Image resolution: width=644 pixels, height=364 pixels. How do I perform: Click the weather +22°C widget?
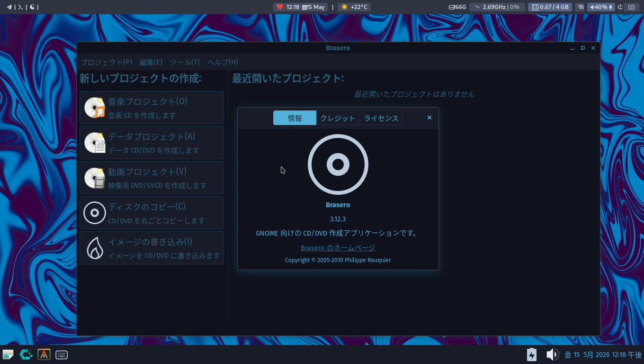[354, 7]
